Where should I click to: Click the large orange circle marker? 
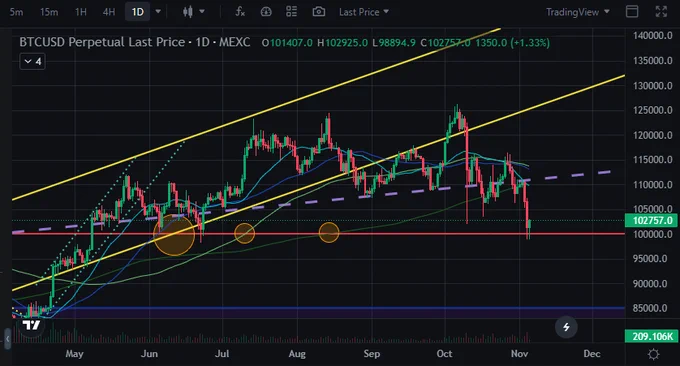point(174,235)
